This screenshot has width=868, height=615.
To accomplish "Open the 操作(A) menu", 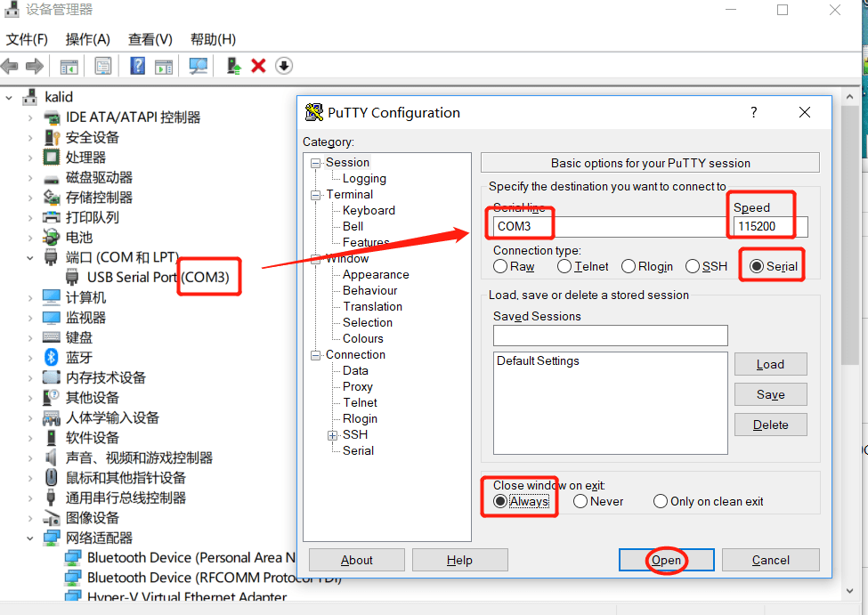I will (x=87, y=39).
